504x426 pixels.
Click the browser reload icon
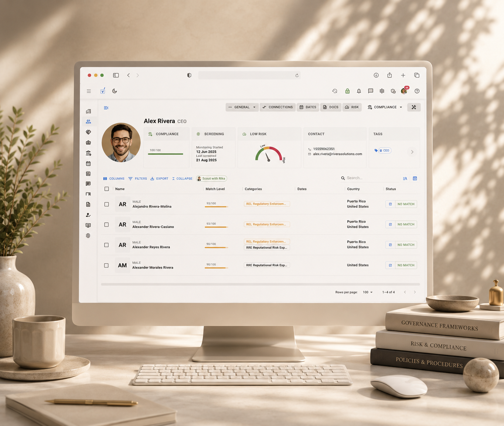(x=297, y=75)
